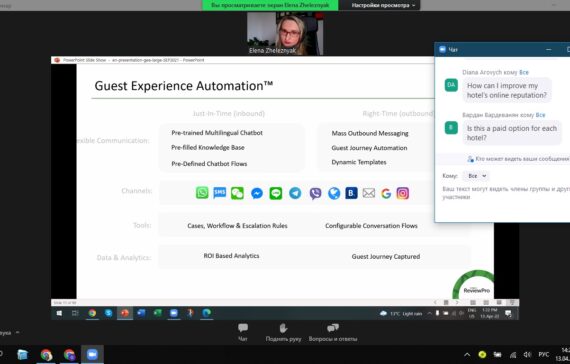Screen dimensions: 570x364
Task: Click the email envelope icon on slide
Action: [x=369, y=193]
